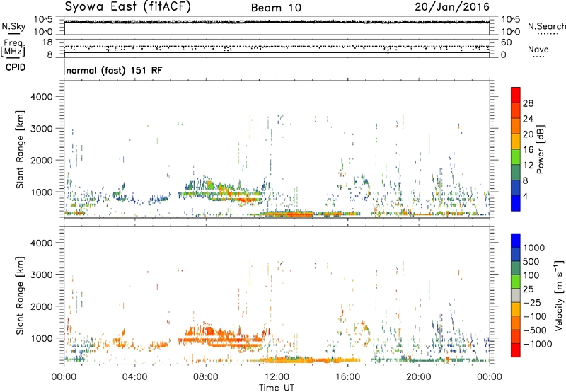Click the "CPID" row label

(16, 67)
